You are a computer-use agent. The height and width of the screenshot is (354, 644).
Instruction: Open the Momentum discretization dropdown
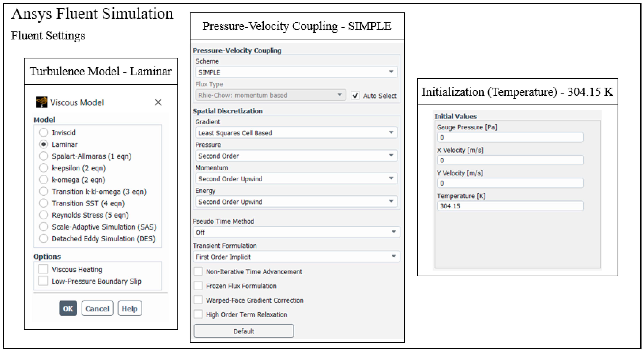(296, 179)
